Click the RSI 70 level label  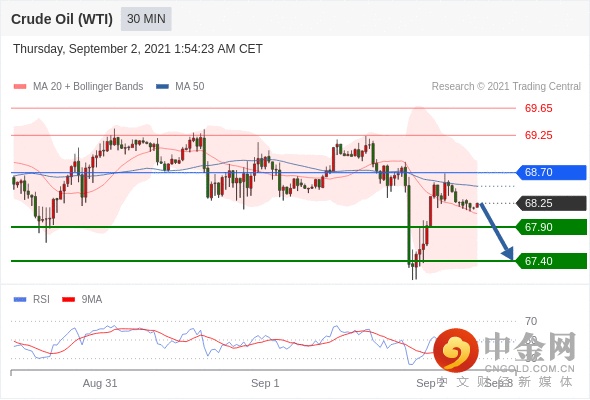click(531, 321)
